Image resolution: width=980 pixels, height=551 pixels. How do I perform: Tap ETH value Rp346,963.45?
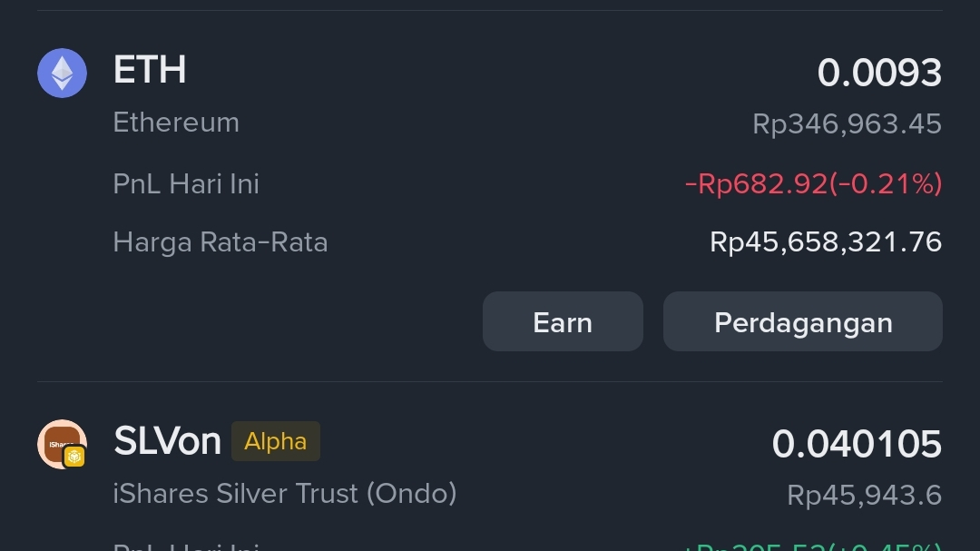[847, 124]
